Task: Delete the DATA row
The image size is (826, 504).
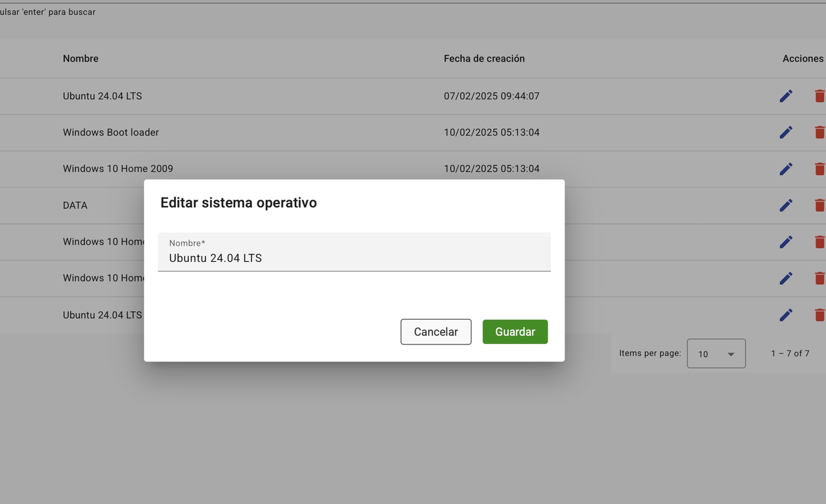Action: coord(819,205)
